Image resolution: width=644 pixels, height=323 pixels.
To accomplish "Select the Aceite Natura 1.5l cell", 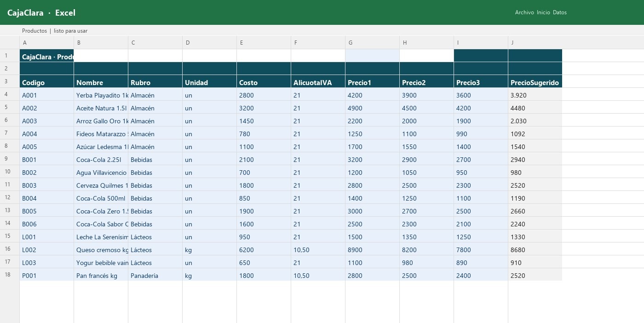I will [101, 107].
